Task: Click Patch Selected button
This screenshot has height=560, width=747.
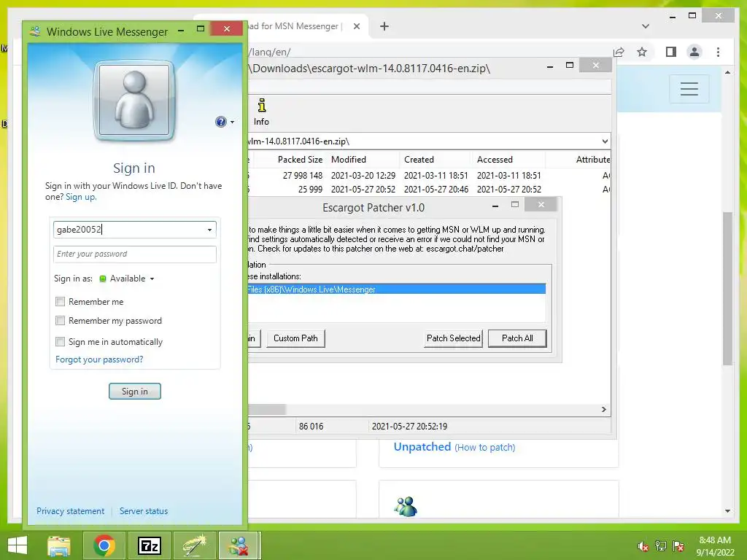Action: (x=453, y=338)
